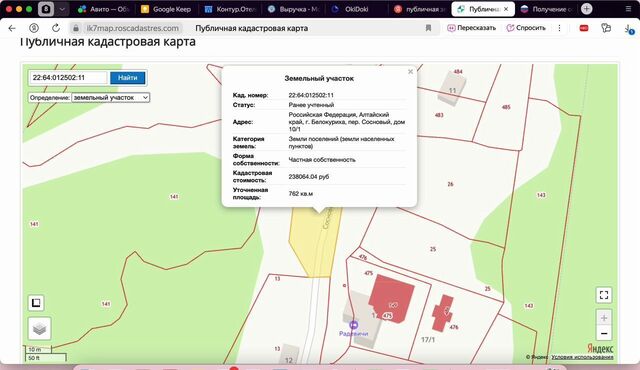640x370 pixels.
Task: Click the browser back arrow
Action: (x=12, y=28)
